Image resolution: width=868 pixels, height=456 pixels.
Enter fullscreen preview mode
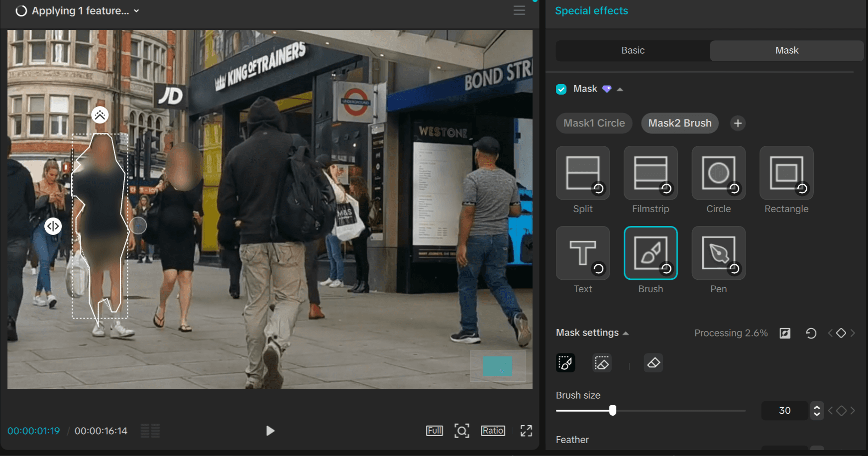coord(526,431)
